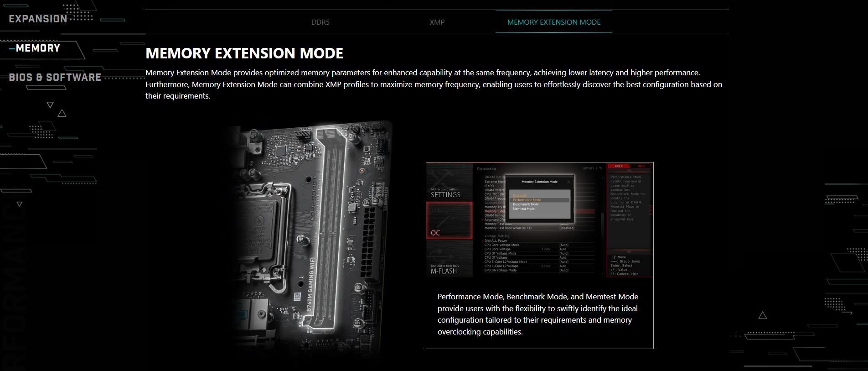Click 'CPU GT Voltage Mode' row in BIOS
This screenshot has height=371, width=868.
pyautogui.click(x=539, y=253)
